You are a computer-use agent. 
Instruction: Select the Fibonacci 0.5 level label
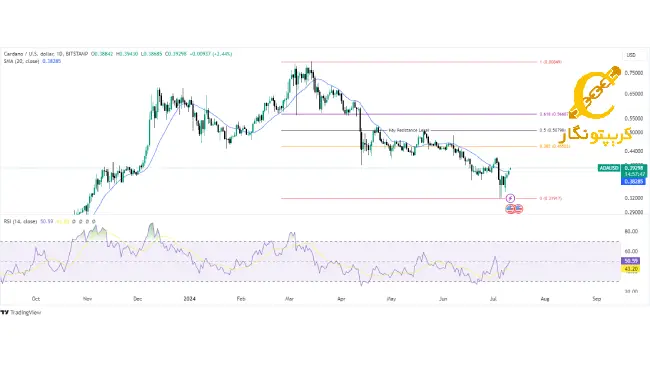point(552,130)
